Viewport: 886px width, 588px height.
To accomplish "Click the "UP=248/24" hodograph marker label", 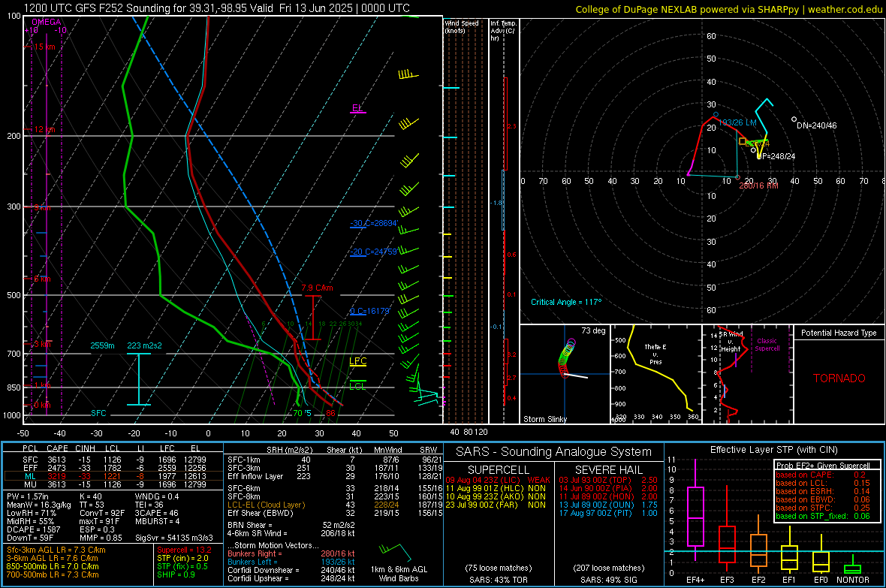I will point(775,156).
